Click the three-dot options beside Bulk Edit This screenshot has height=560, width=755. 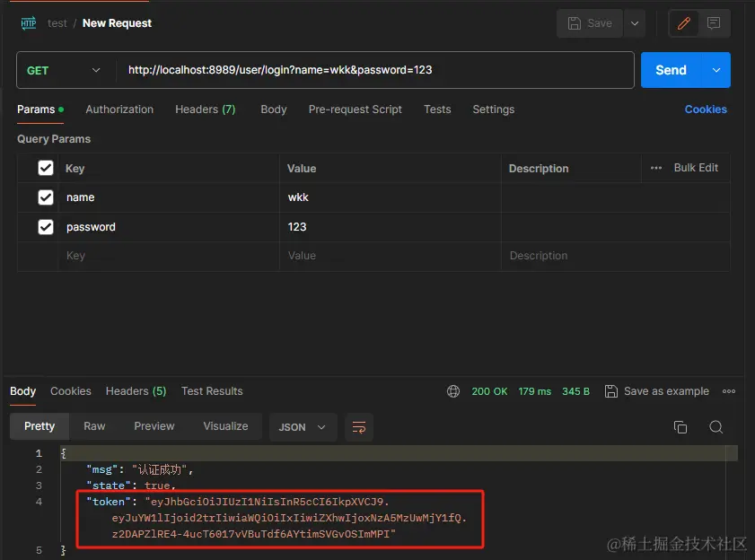point(656,168)
